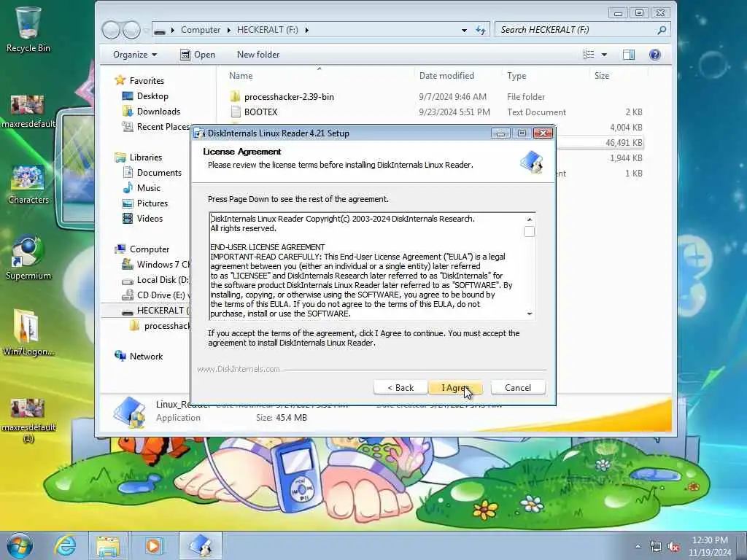The width and height of the screenshot is (747, 560).
Task: Click the network icon in the system tray
Action: (656, 547)
